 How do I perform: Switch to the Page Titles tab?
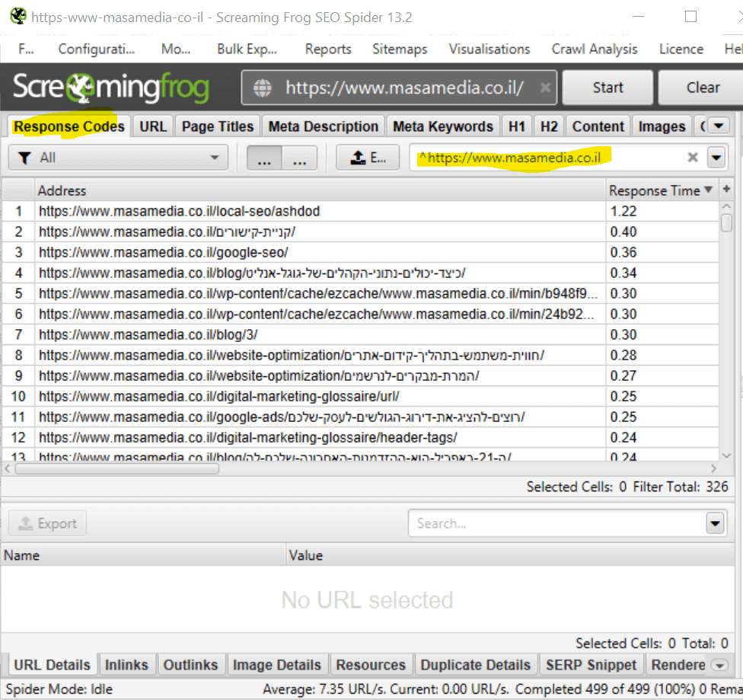[x=218, y=126]
